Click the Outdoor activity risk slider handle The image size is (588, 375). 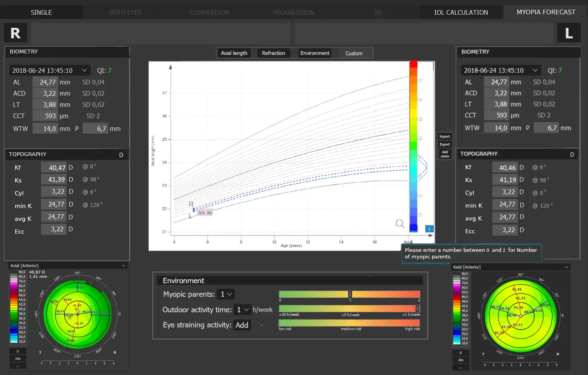417,309
